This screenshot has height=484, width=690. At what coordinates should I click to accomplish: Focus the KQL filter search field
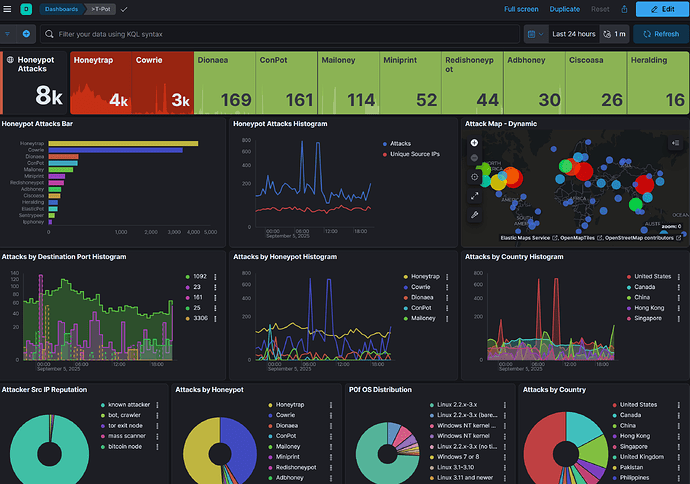[x=280, y=34]
